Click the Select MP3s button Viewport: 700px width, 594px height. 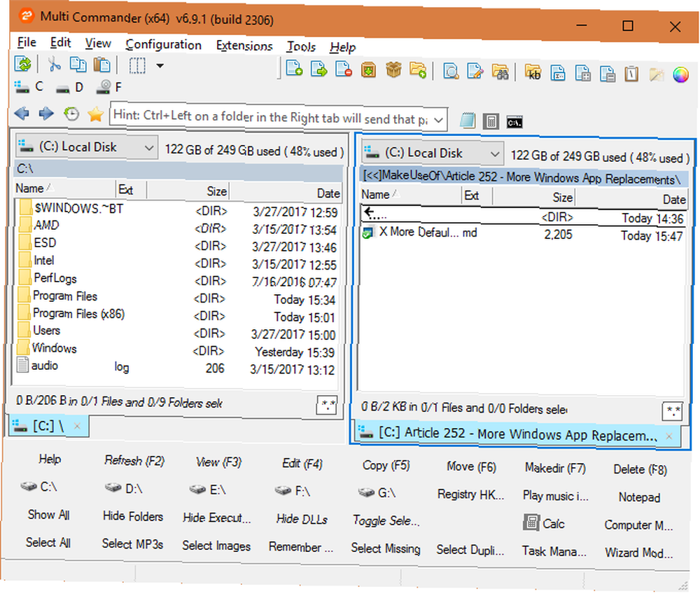[x=132, y=544]
